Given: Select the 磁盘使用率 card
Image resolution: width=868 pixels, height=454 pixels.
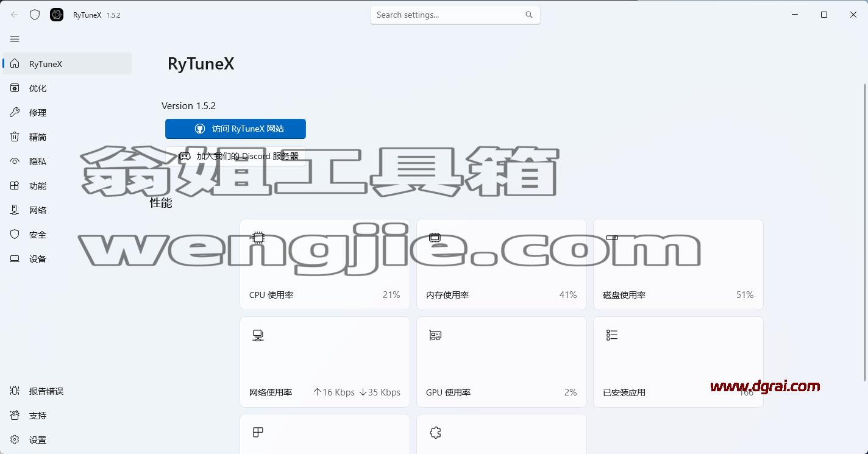Looking at the screenshot, I should tap(678, 264).
